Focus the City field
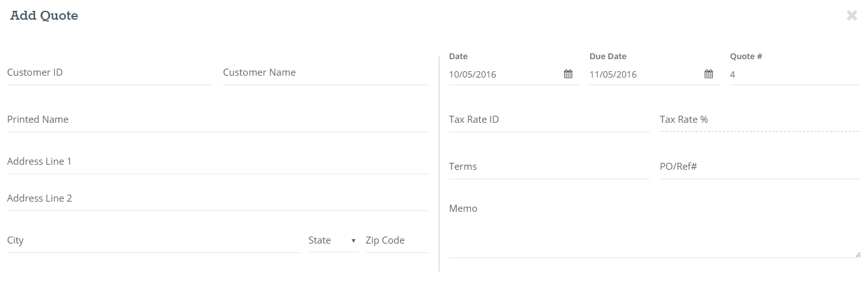 coord(154,240)
